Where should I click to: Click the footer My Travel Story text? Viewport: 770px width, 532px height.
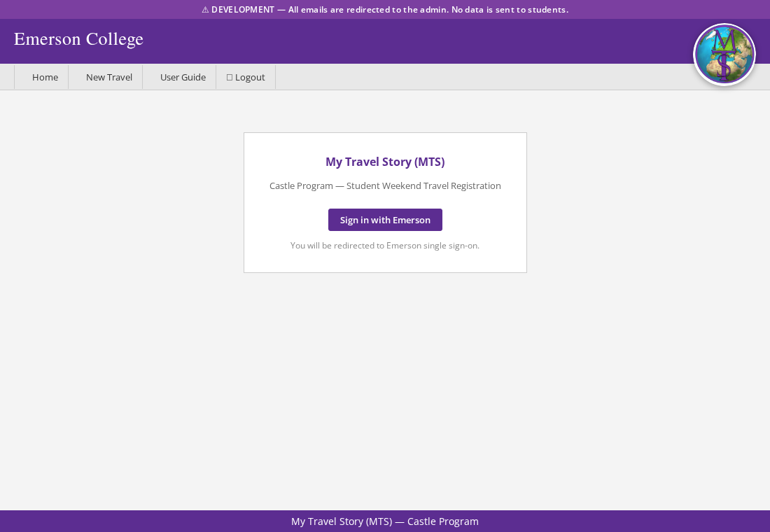point(385,521)
